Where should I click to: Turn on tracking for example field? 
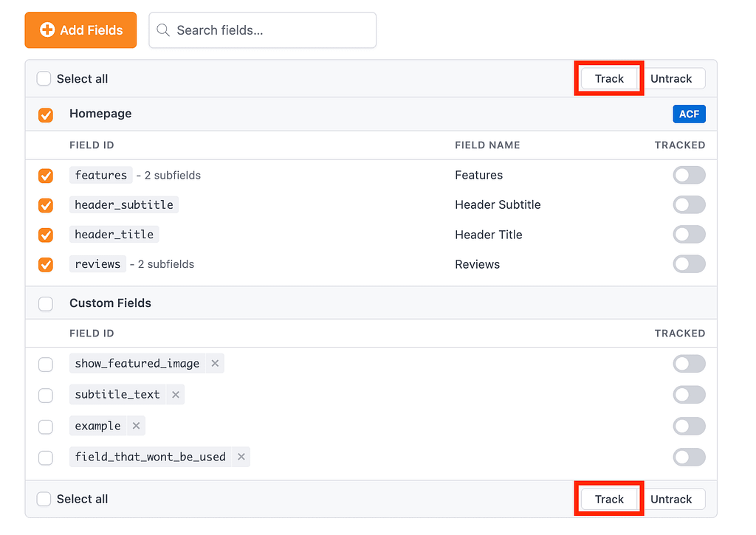point(689,426)
